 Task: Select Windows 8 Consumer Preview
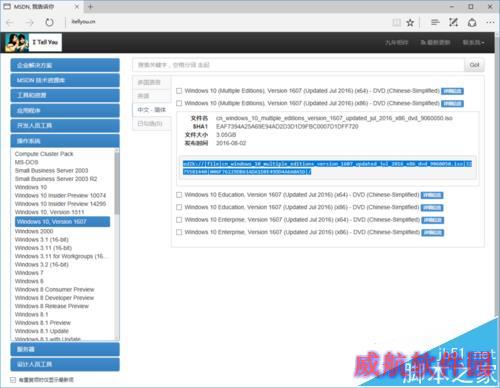pos(55,290)
